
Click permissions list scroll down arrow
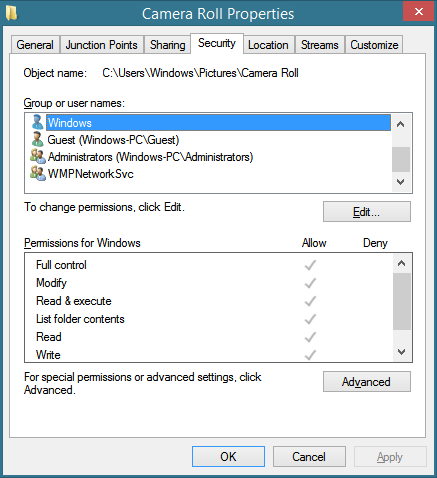tap(402, 352)
